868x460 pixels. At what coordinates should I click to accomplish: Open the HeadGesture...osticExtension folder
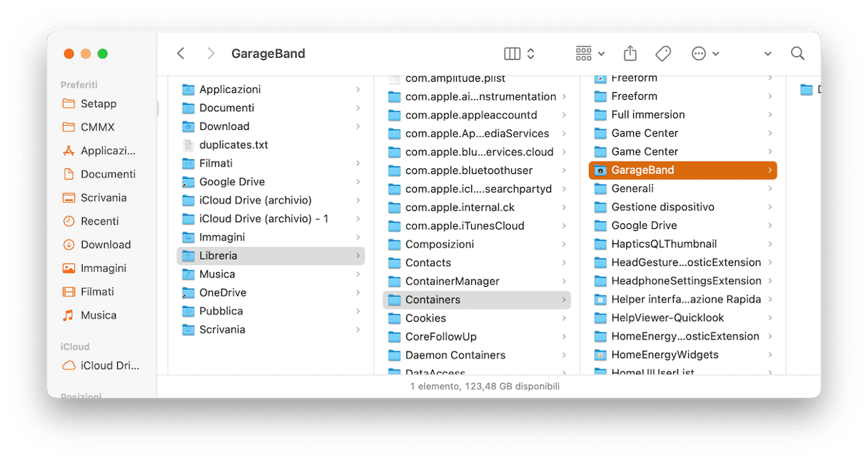pos(683,262)
